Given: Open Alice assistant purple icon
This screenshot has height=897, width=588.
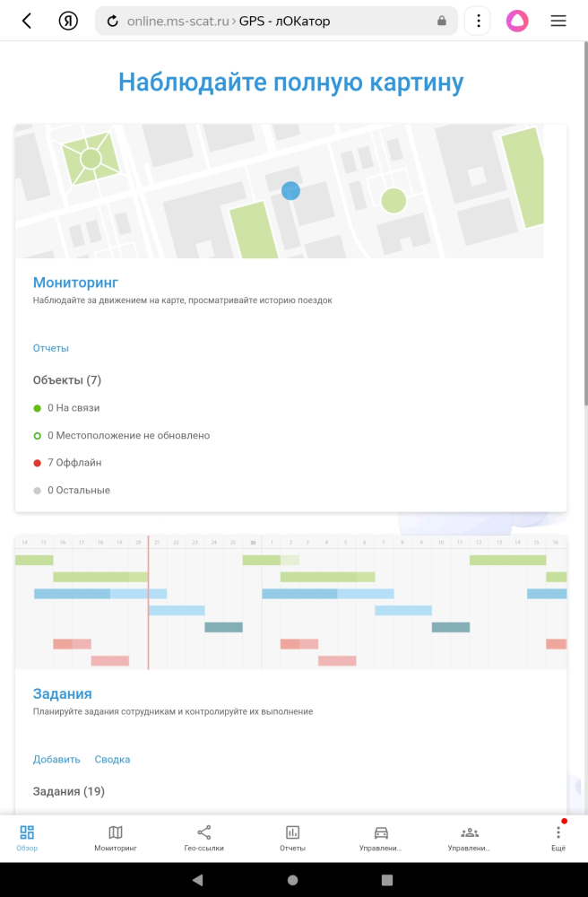Looking at the screenshot, I should [x=517, y=22].
